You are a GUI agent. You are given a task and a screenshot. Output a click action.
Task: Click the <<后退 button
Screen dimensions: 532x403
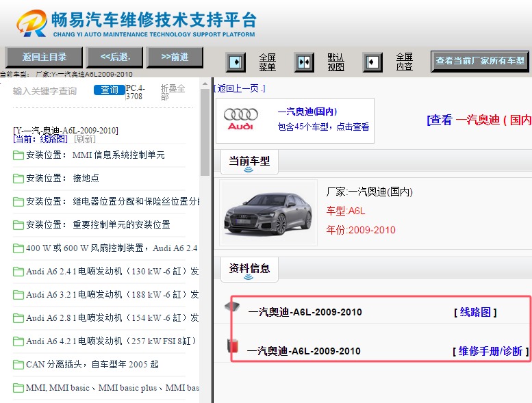(114, 57)
